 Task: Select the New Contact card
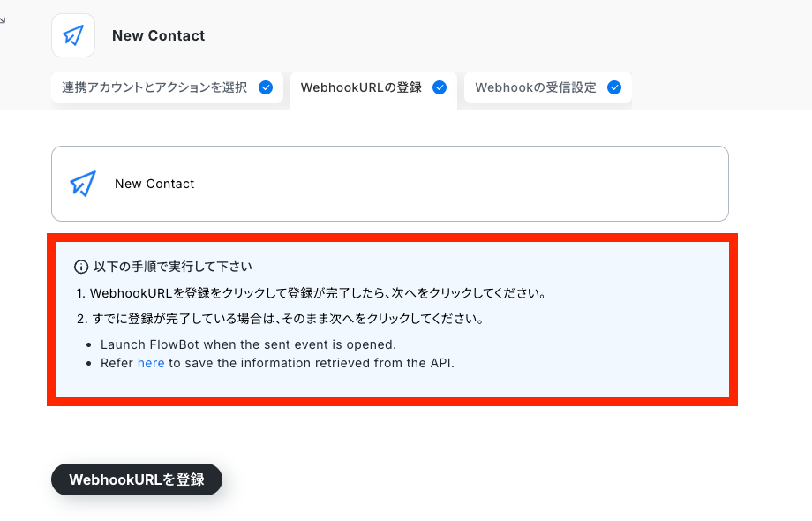390,184
